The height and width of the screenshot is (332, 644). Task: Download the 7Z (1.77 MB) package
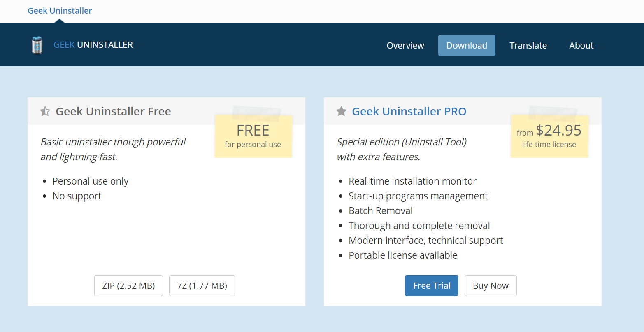[202, 285]
